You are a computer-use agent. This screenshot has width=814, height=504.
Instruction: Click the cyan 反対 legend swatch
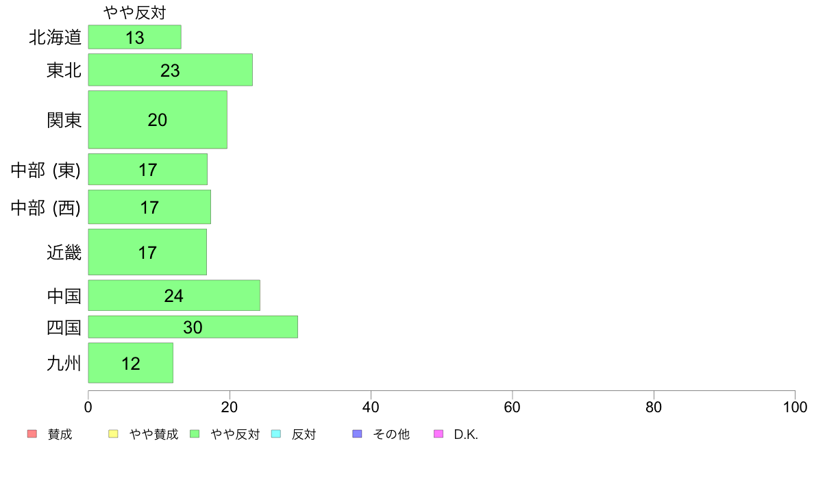[276, 434]
